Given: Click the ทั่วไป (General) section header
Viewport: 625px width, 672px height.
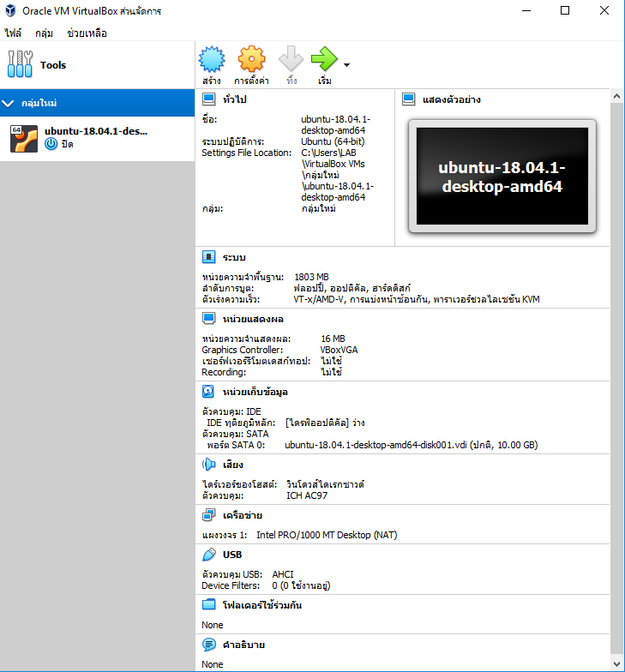Looking at the screenshot, I should 234,99.
